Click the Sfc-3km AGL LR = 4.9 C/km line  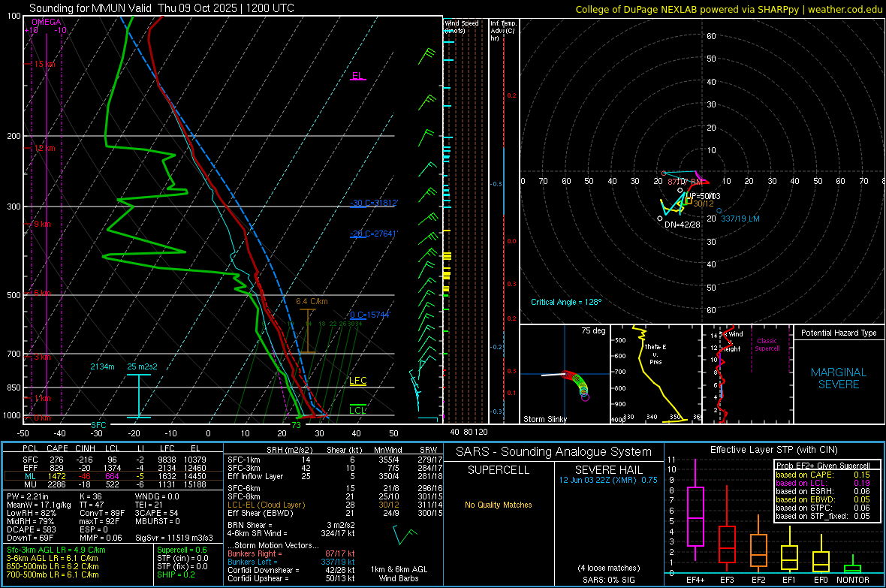tap(56, 550)
